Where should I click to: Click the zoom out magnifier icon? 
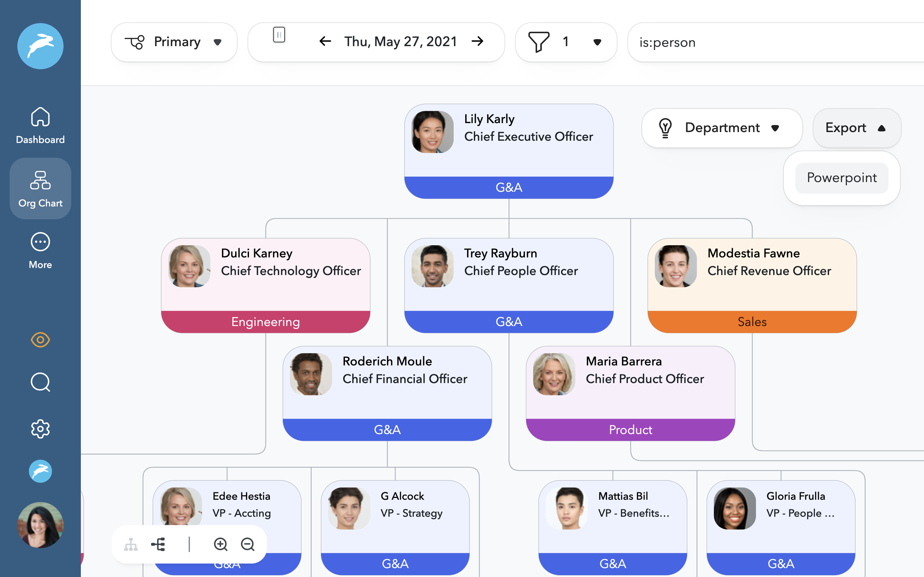[247, 544]
